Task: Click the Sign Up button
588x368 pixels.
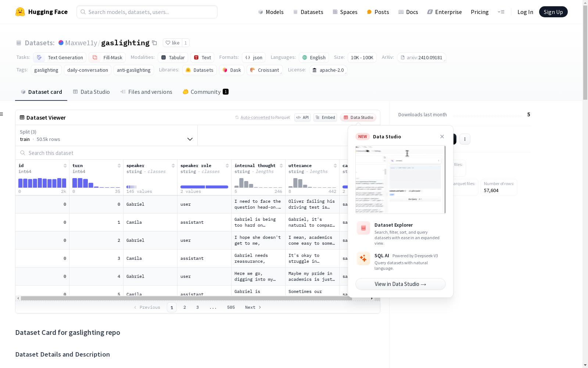Action: pyautogui.click(x=553, y=12)
